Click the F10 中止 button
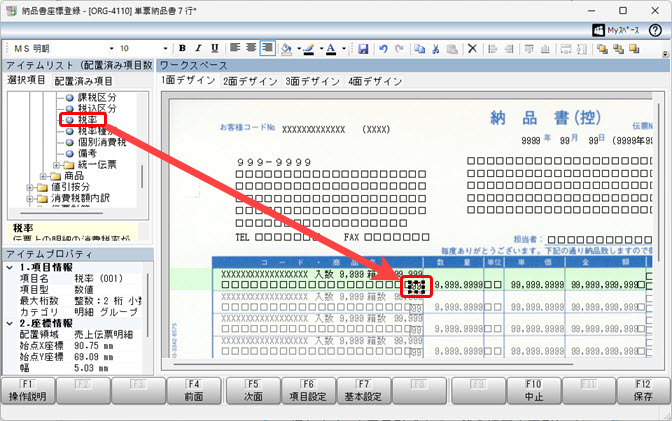The height and width of the screenshot is (421, 672). click(534, 391)
